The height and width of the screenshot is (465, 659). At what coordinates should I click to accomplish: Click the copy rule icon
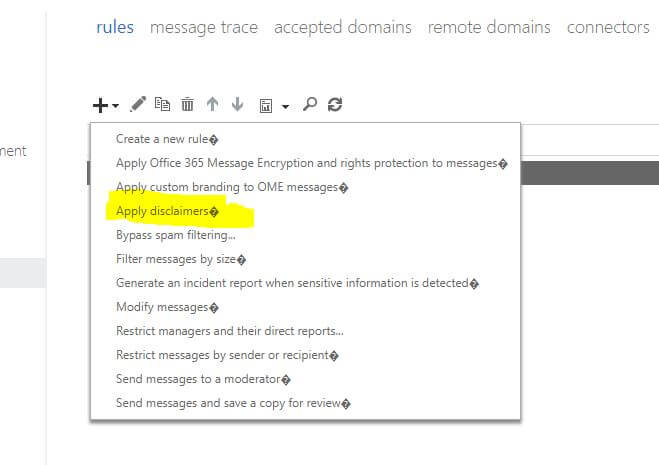[x=162, y=104]
